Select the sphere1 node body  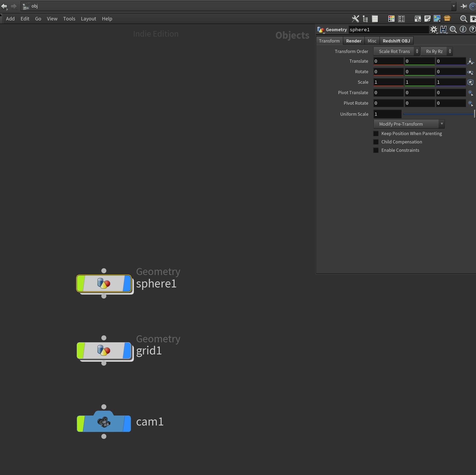click(104, 283)
